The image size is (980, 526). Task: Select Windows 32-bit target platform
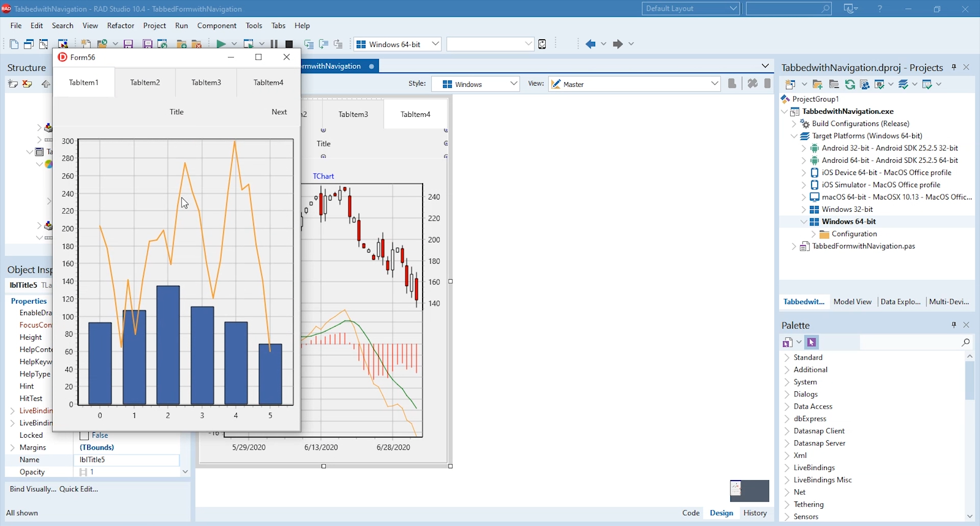pos(847,210)
